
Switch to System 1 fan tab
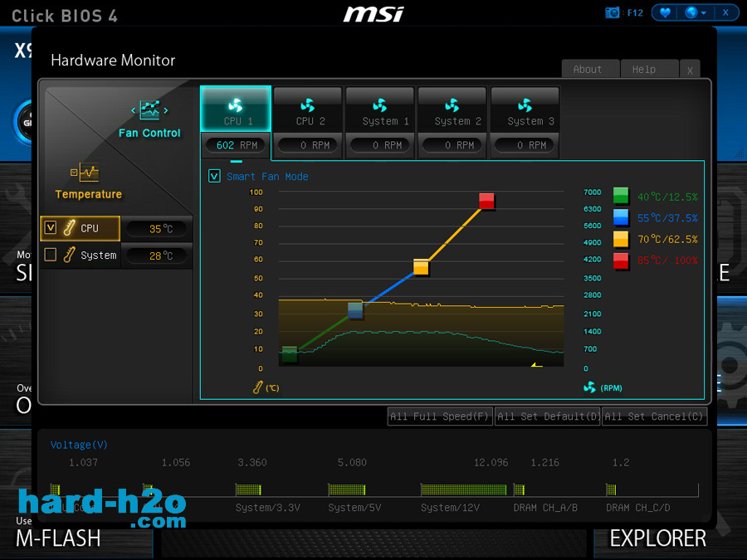point(381,109)
